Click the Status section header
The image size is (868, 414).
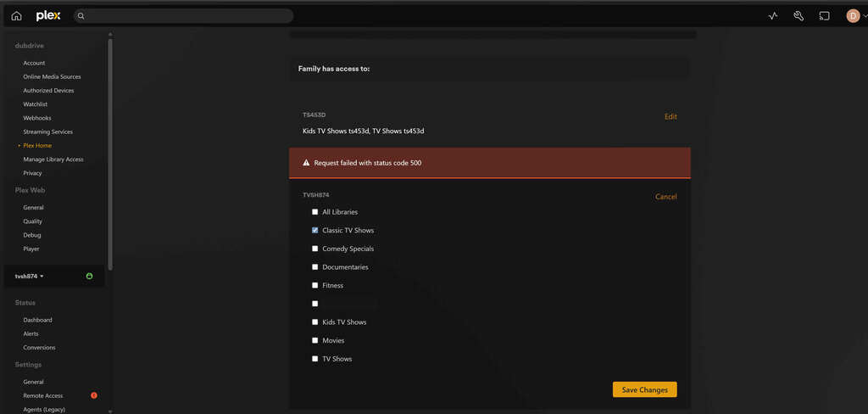pos(25,303)
